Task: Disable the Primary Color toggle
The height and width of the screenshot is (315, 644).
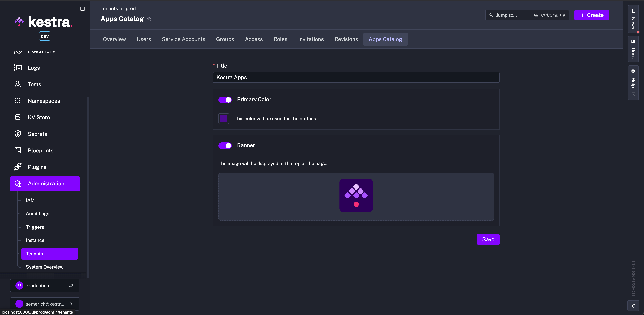Action: [225, 100]
